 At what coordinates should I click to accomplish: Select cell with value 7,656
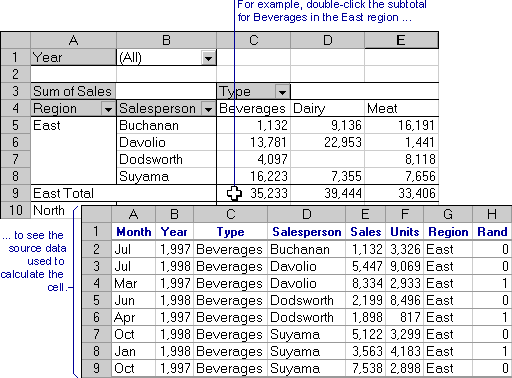point(401,177)
